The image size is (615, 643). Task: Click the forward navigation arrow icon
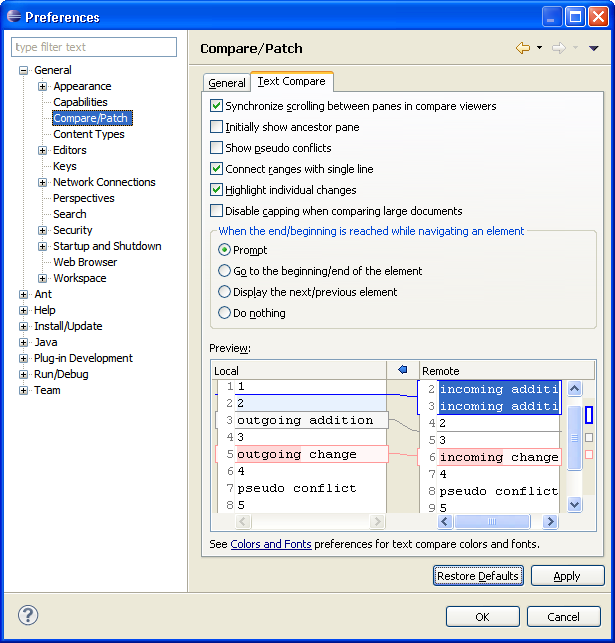pyautogui.click(x=558, y=48)
